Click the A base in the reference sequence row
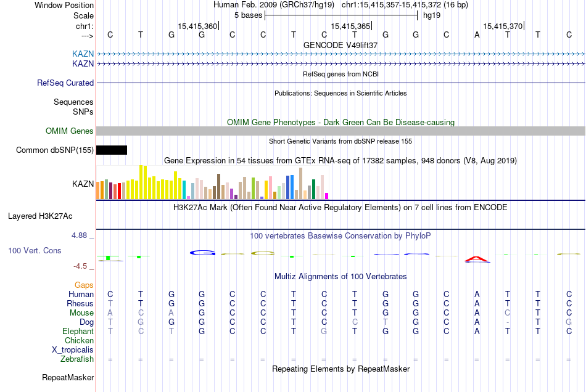 [x=476, y=35]
